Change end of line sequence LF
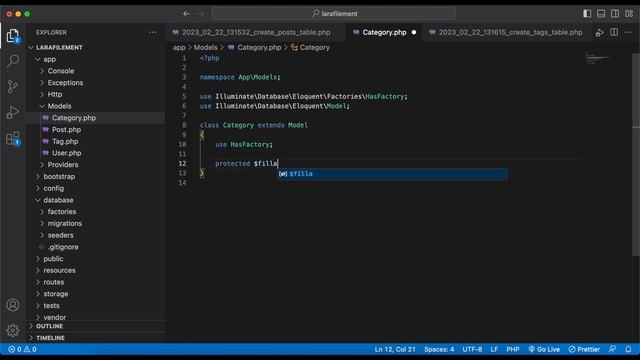This screenshot has height=360, width=640. coord(494,349)
